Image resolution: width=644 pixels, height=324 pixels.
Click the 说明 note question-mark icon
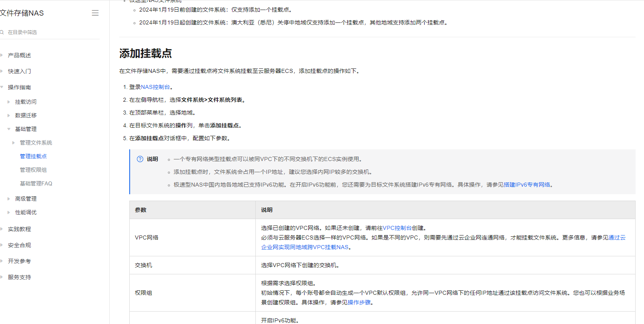(140, 159)
